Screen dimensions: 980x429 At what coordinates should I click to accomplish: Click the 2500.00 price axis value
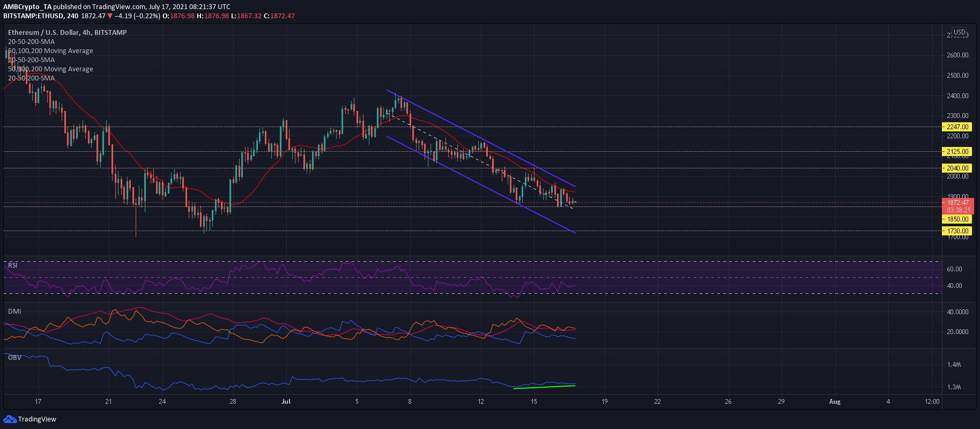pyautogui.click(x=957, y=76)
